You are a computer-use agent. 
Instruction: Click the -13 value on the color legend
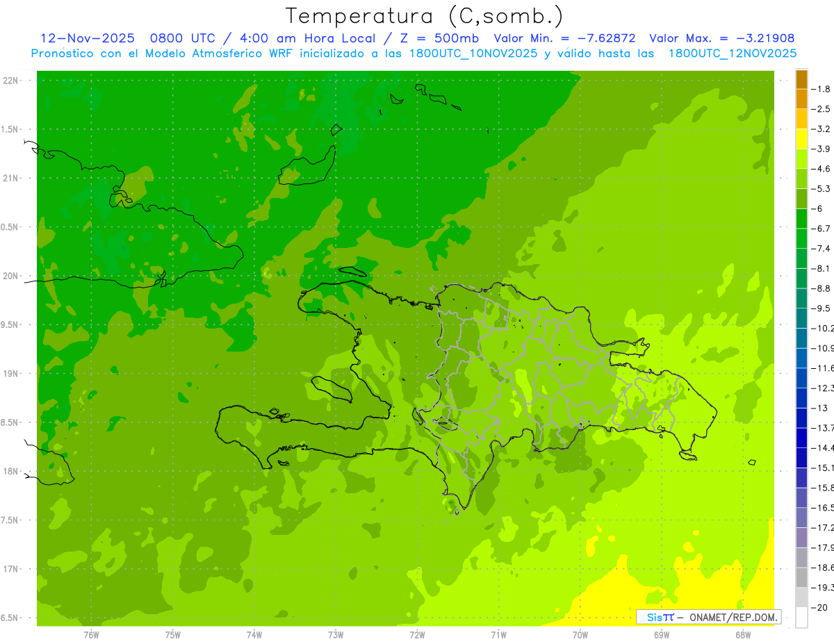point(820,407)
